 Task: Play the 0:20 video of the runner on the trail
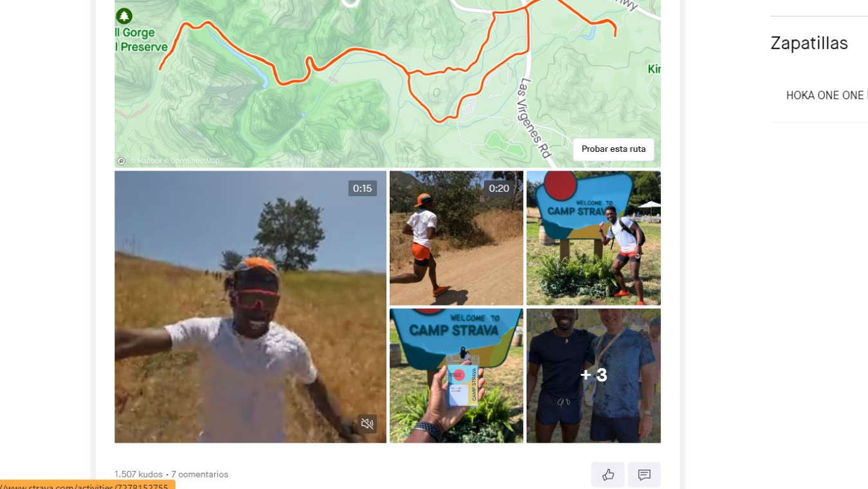pos(457,238)
